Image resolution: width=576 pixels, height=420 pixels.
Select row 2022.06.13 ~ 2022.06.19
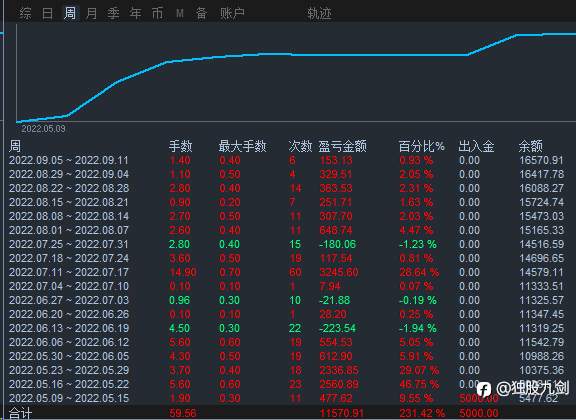(x=287, y=328)
